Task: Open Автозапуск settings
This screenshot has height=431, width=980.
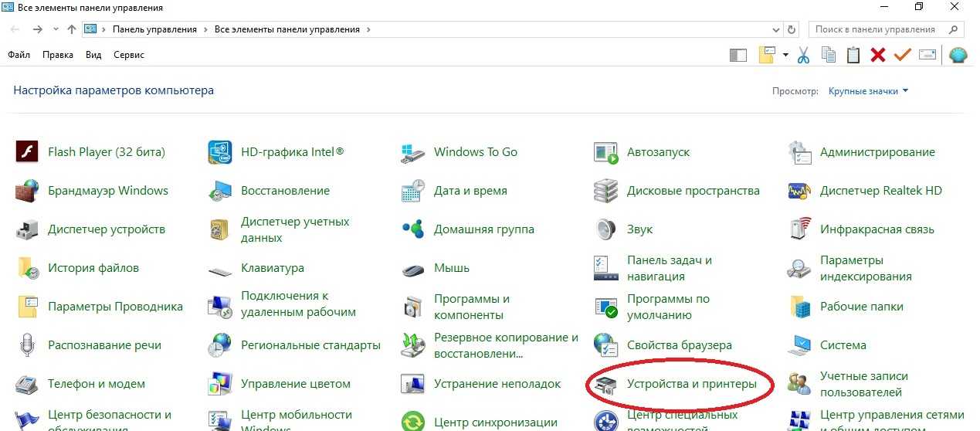Action: [643, 152]
